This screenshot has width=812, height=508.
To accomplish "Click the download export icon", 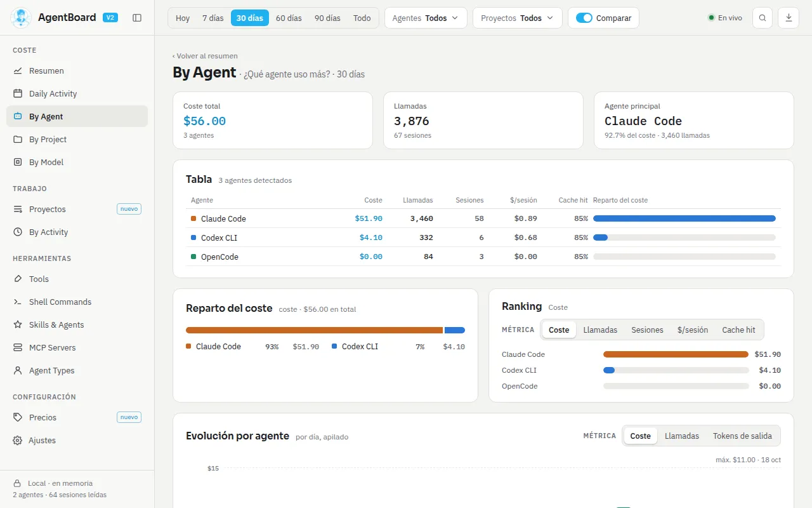I will pyautogui.click(x=789, y=18).
